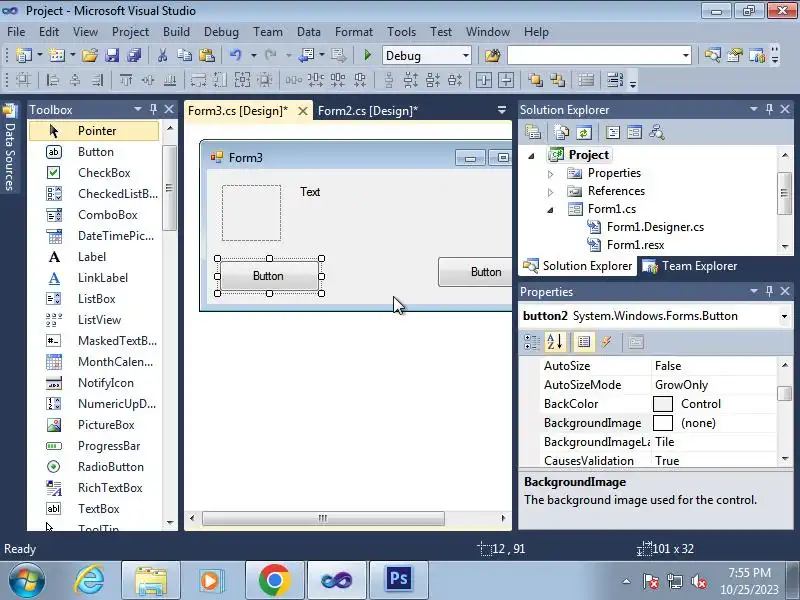
Task: Click Categorized view icon in Properties
Action: [532, 342]
